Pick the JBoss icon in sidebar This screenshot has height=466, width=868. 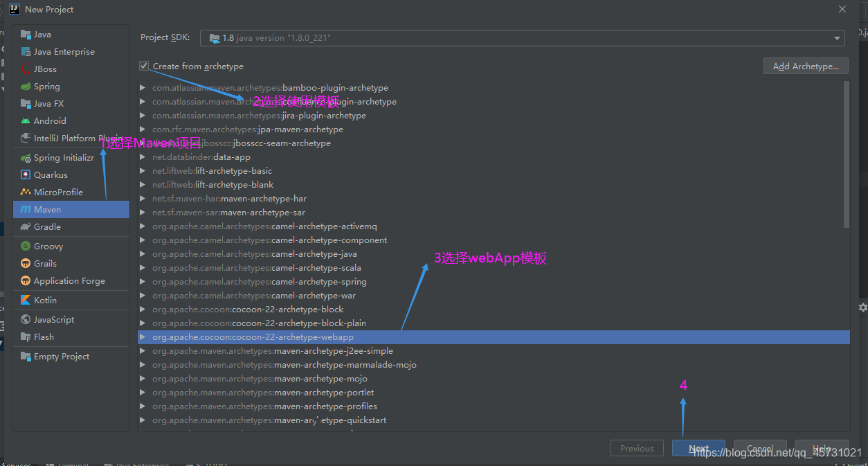pos(26,69)
